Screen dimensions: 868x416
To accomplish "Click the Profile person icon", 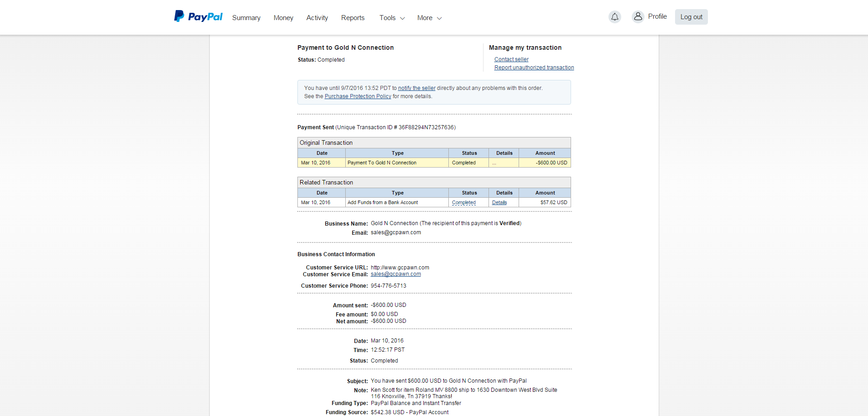I will 638,16.
